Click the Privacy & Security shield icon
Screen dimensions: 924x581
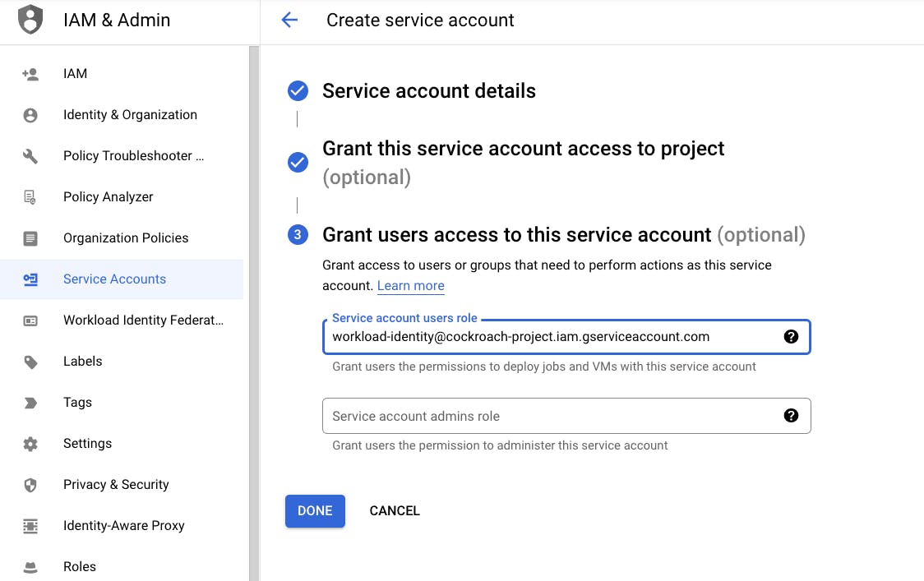[30, 484]
